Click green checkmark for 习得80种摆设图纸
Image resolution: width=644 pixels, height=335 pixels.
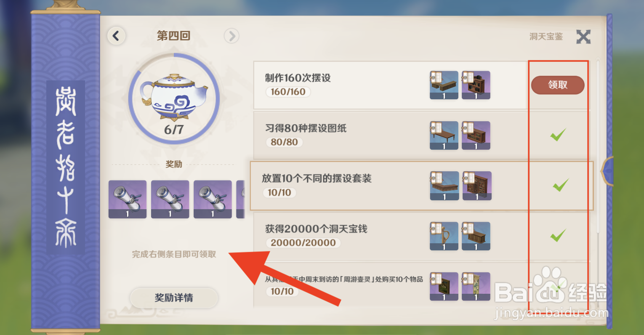[558, 135]
